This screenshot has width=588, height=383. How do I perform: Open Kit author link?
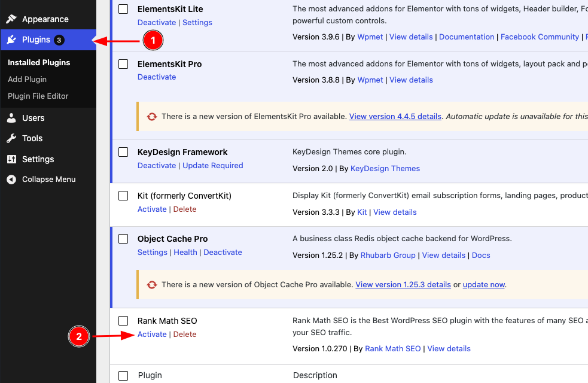pyautogui.click(x=362, y=212)
